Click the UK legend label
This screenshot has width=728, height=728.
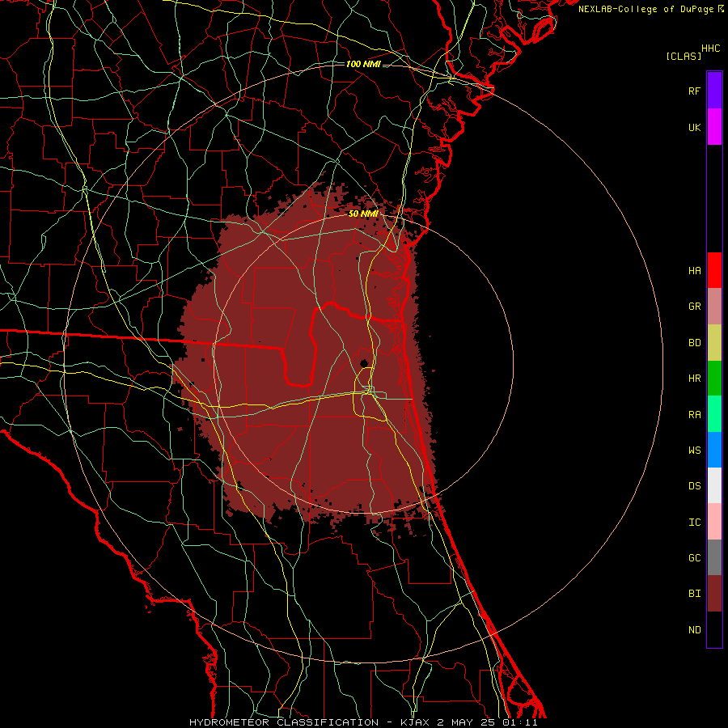[694, 127]
